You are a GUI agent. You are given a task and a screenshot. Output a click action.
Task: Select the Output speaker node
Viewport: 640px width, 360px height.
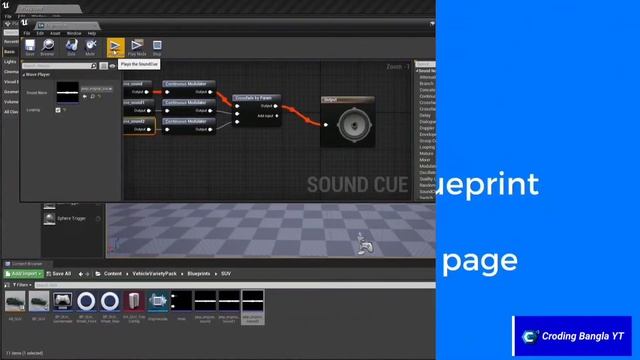(x=348, y=122)
